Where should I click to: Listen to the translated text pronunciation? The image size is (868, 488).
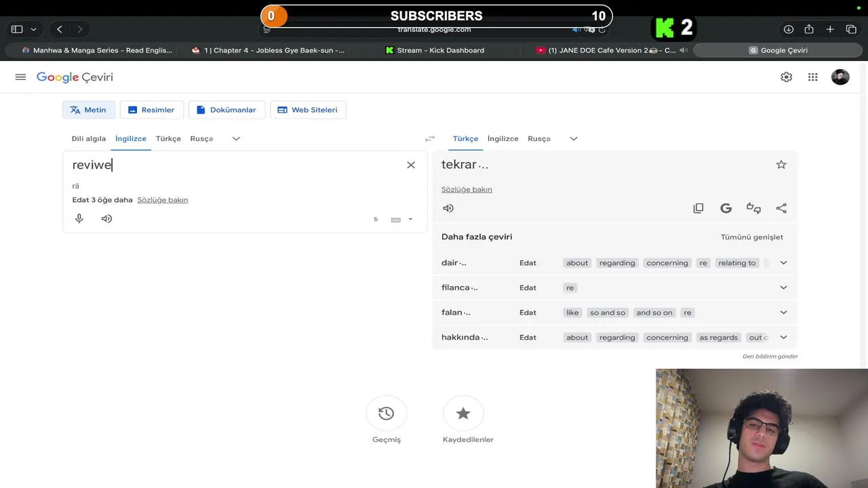[448, 208]
